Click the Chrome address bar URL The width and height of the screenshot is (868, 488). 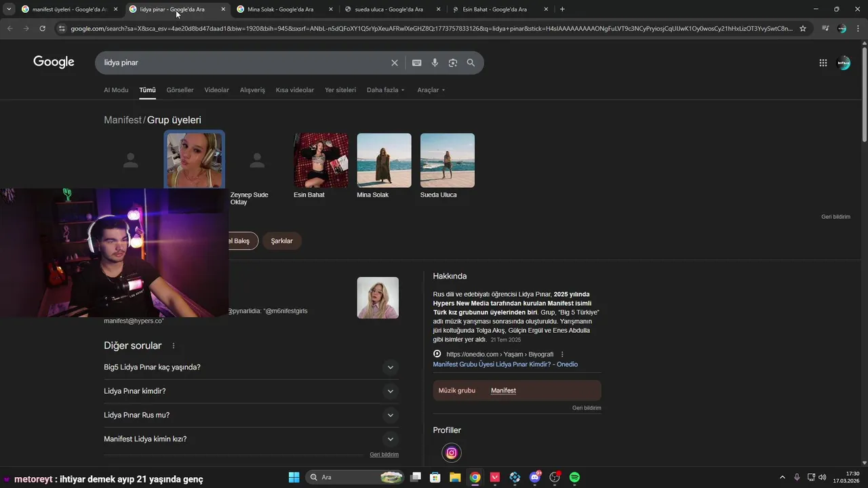point(431,28)
